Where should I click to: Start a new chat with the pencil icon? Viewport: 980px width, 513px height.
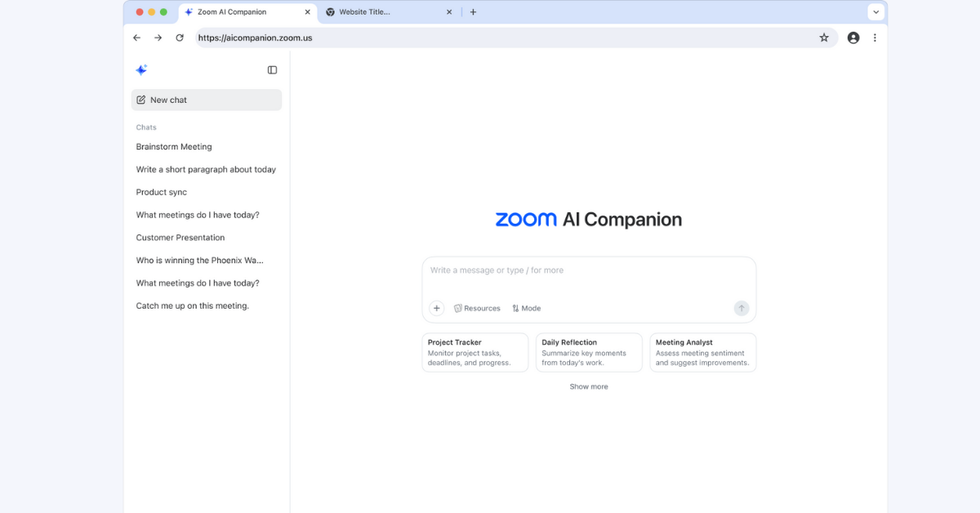tap(140, 100)
